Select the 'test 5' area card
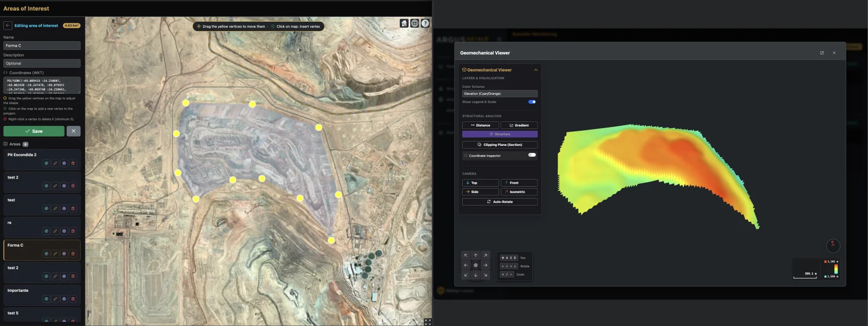The height and width of the screenshot is (326, 868). (x=42, y=316)
